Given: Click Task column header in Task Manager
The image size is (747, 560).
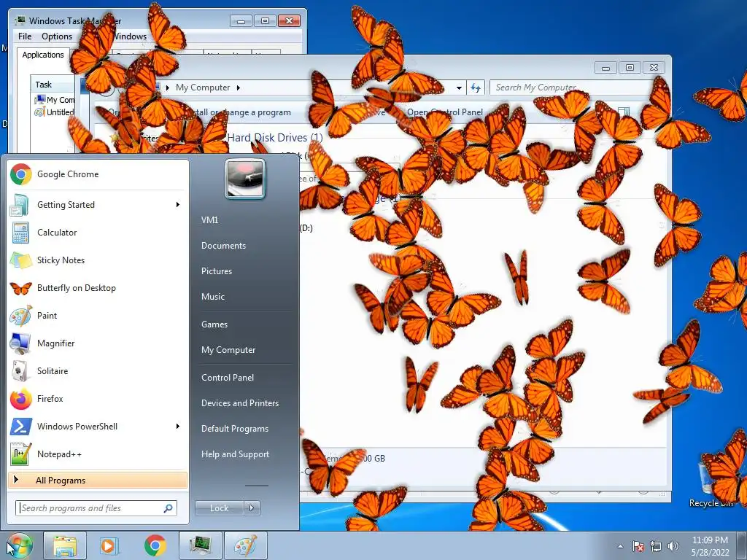Looking at the screenshot, I should pyautogui.click(x=53, y=85).
